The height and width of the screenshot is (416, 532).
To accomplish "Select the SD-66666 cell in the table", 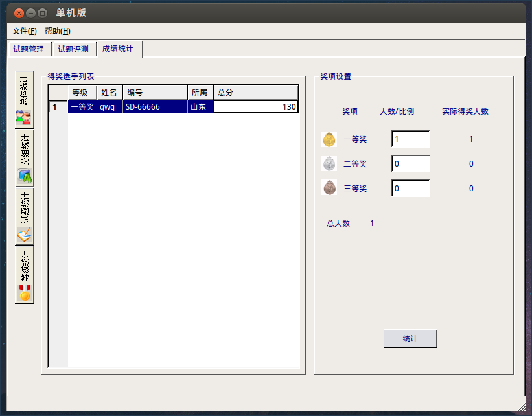I will point(155,107).
